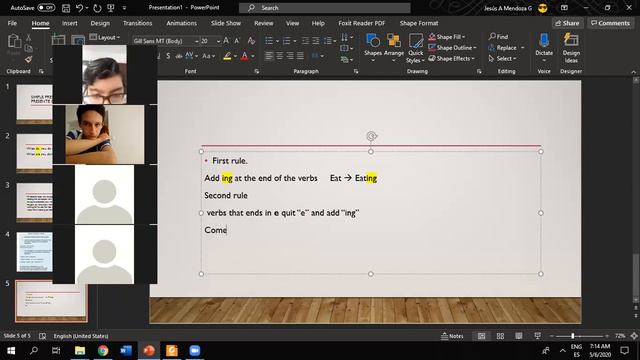This screenshot has width=640, height=360.
Task: Align text right
Action: 290,56
